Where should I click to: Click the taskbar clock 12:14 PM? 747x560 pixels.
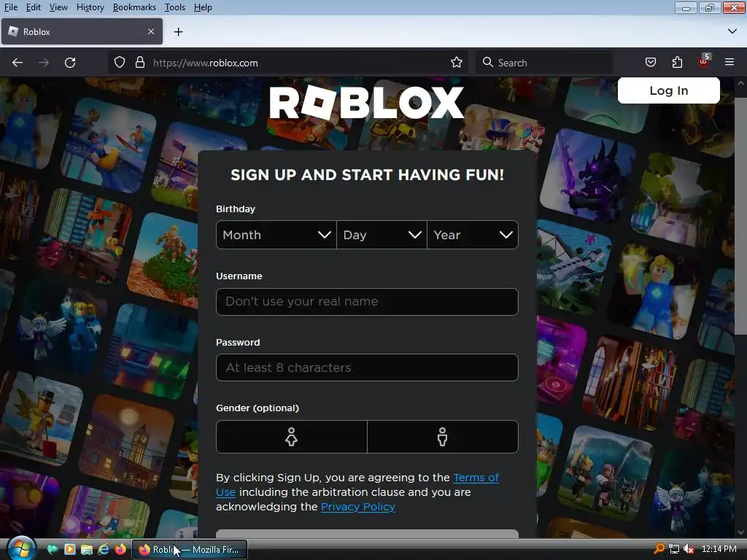pyautogui.click(x=719, y=549)
